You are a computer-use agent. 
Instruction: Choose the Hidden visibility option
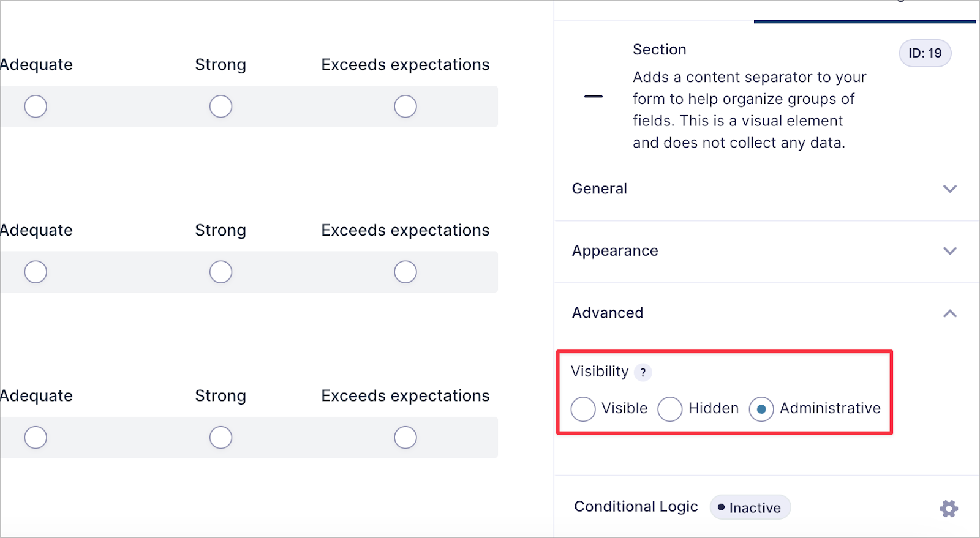[x=670, y=409]
